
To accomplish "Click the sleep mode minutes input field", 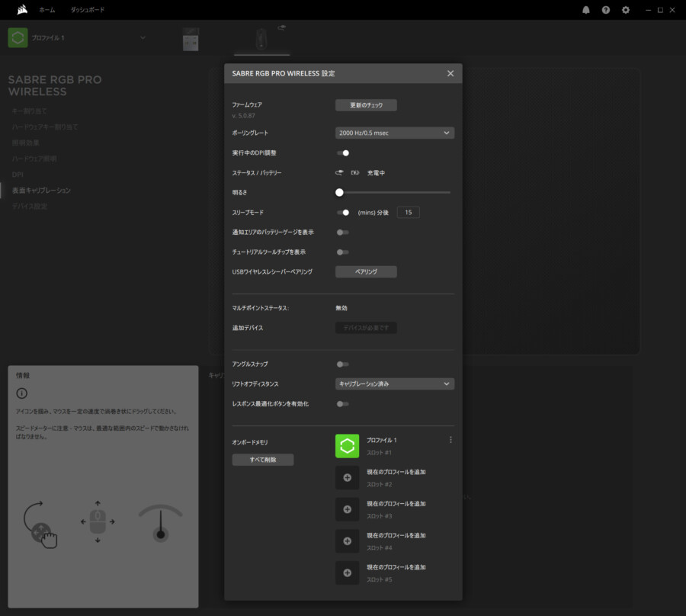I will click(x=408, y=213).
